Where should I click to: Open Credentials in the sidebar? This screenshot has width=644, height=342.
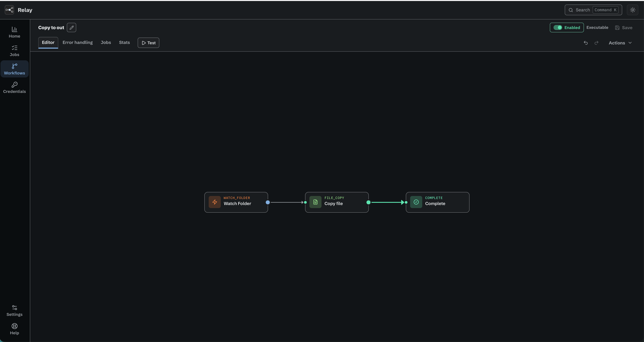tap(14, 88)
